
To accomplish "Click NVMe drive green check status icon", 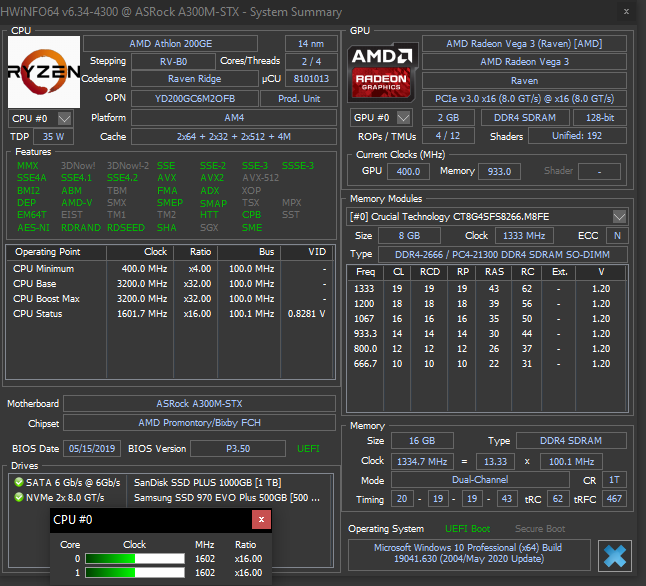I will pos(19,497).
